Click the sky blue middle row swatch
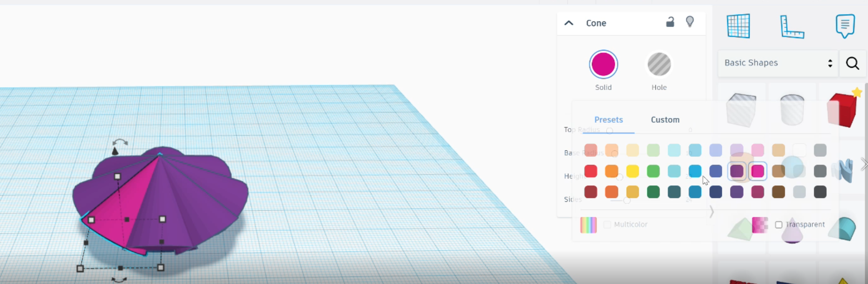The image size is (868, 284). [695, 171]
